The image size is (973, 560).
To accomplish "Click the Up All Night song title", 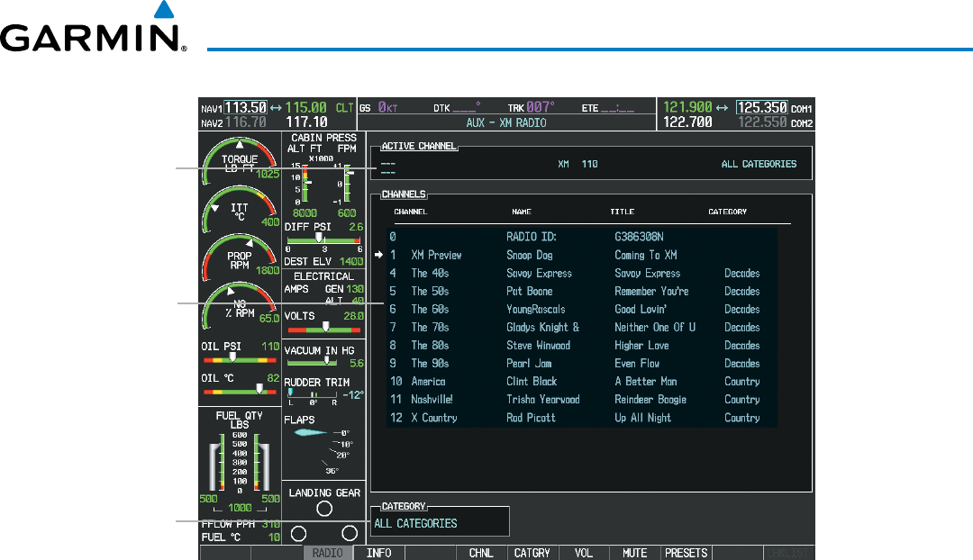I will (x=643, y=418).
